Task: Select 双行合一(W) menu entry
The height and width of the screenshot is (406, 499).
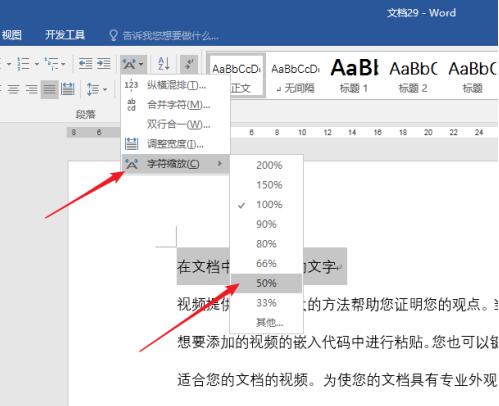Action: pos(175,125)
